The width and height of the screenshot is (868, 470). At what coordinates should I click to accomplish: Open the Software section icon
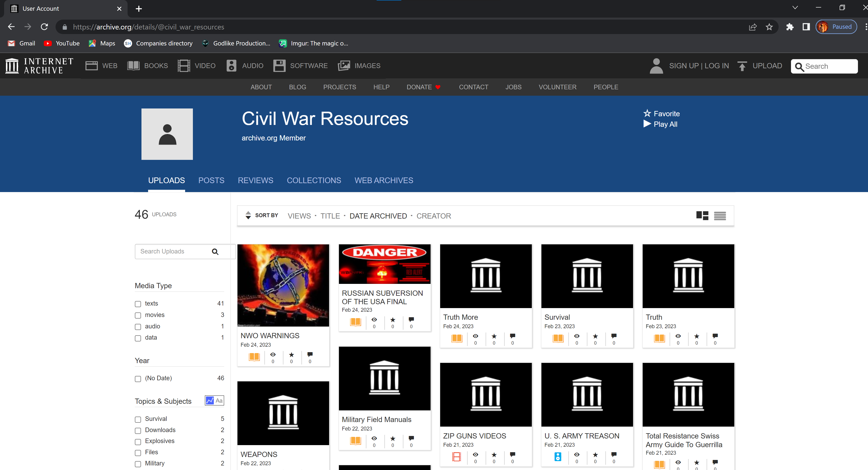click(x=279, y=66)
